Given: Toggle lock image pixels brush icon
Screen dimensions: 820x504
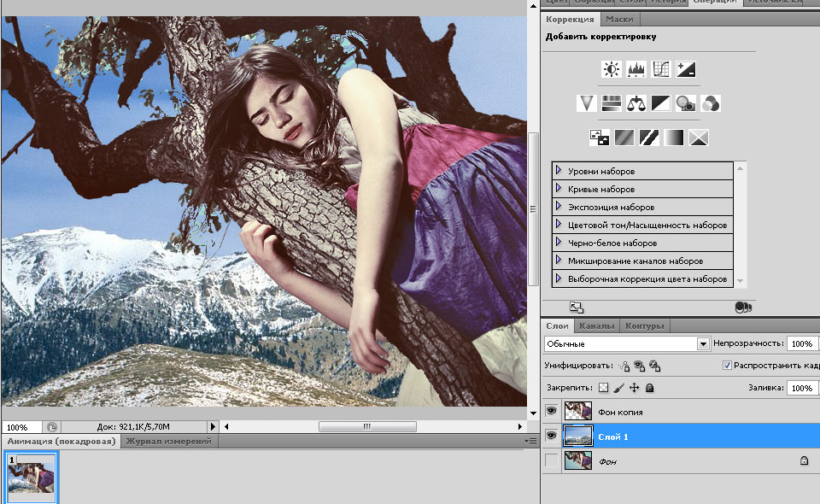Looking at the screenshot, I should (618, 388).
